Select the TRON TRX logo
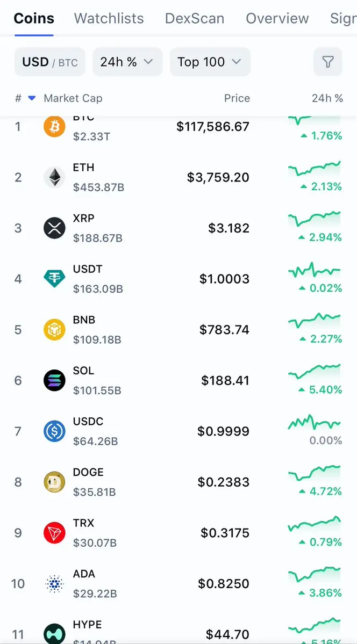The width and height of the screenshot is (357, 644). [x=54, y=533]
